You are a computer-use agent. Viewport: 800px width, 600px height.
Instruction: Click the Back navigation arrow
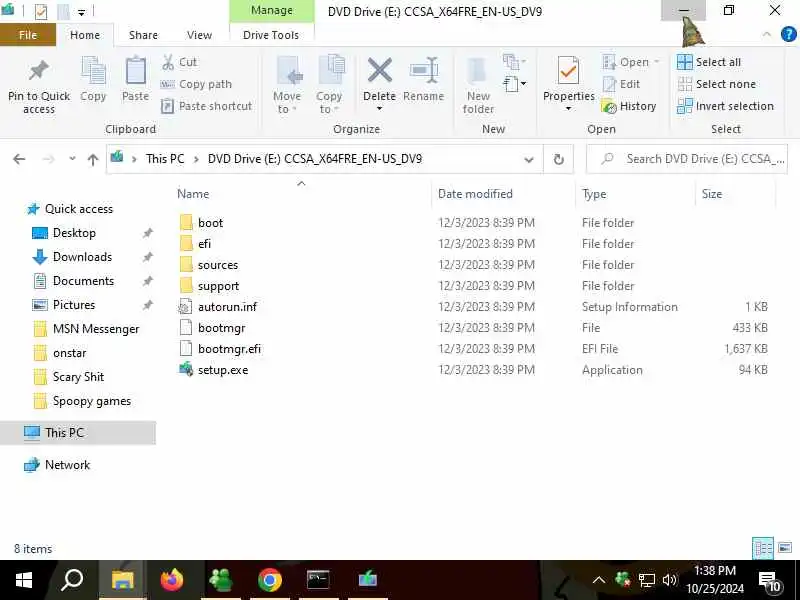click(19, 159)
